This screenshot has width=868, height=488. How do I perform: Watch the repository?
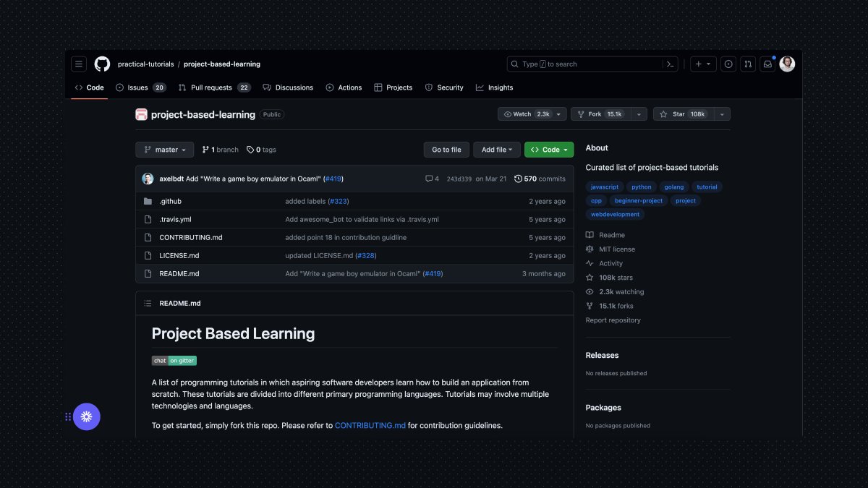pyautogui.click(x=527, y=114)
